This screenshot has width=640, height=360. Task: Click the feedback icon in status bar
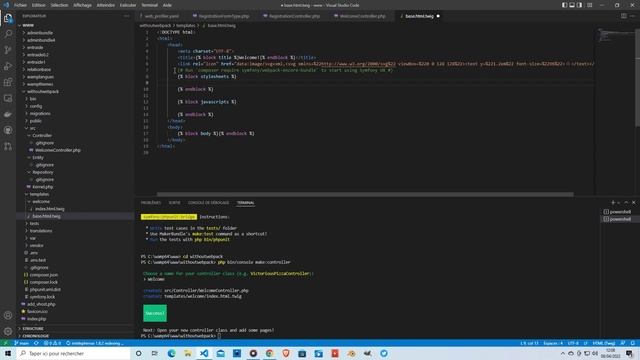pyautogui.click(x=623, y=343)
